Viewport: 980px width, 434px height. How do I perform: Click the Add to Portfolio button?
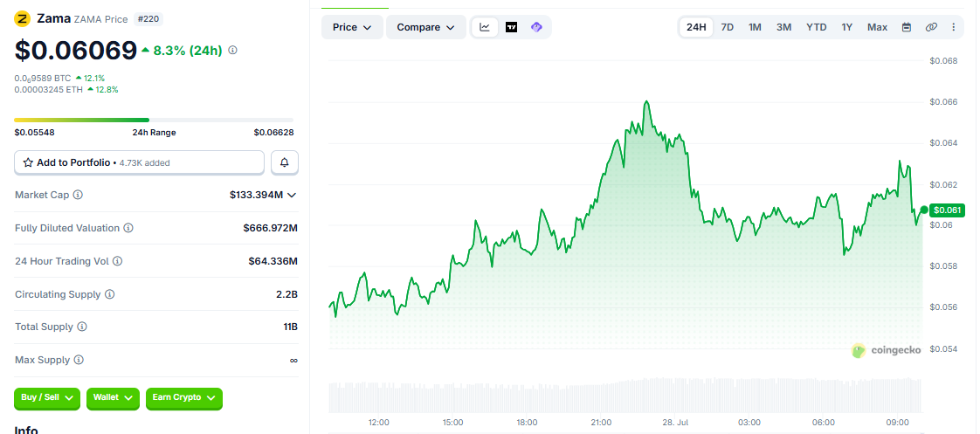(x=140, y=162)
